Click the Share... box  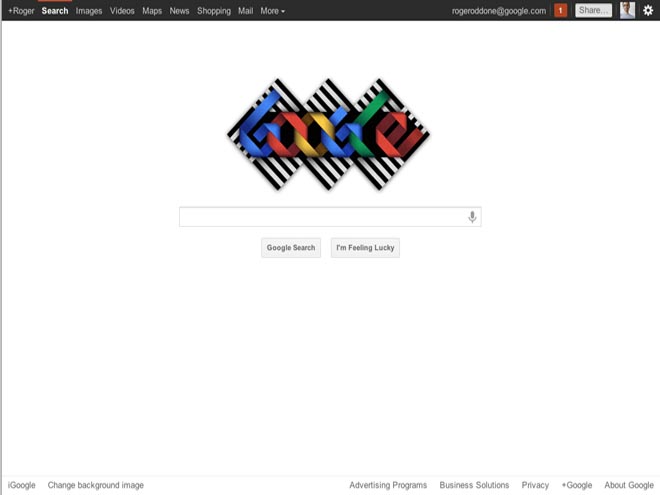coord(593,11)
